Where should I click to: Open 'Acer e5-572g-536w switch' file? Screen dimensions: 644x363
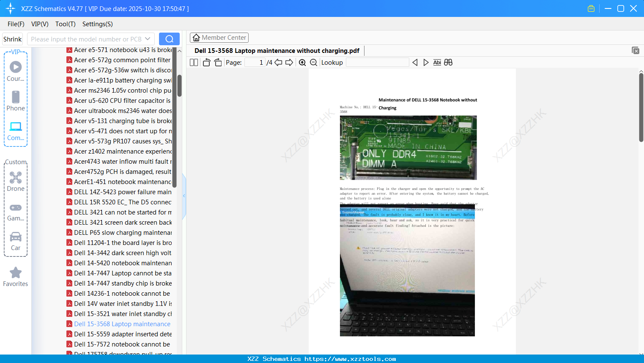click(119, 70)
